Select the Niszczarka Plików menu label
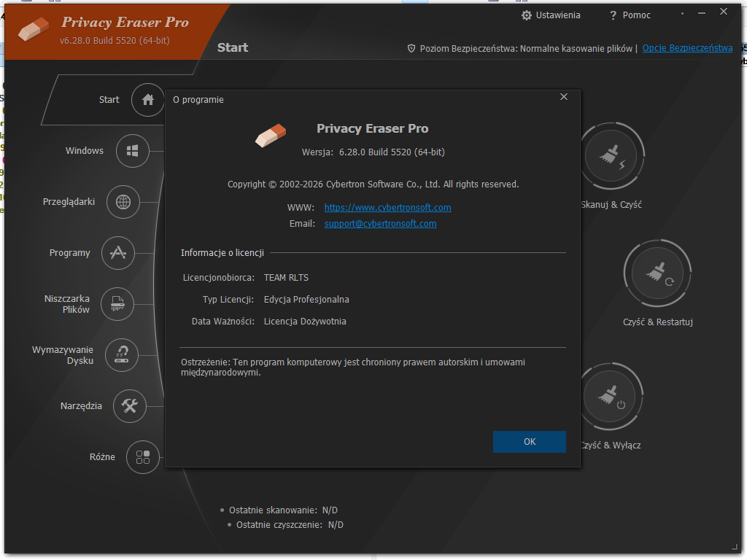Screen dimensions: 747x560 point(66,304)
